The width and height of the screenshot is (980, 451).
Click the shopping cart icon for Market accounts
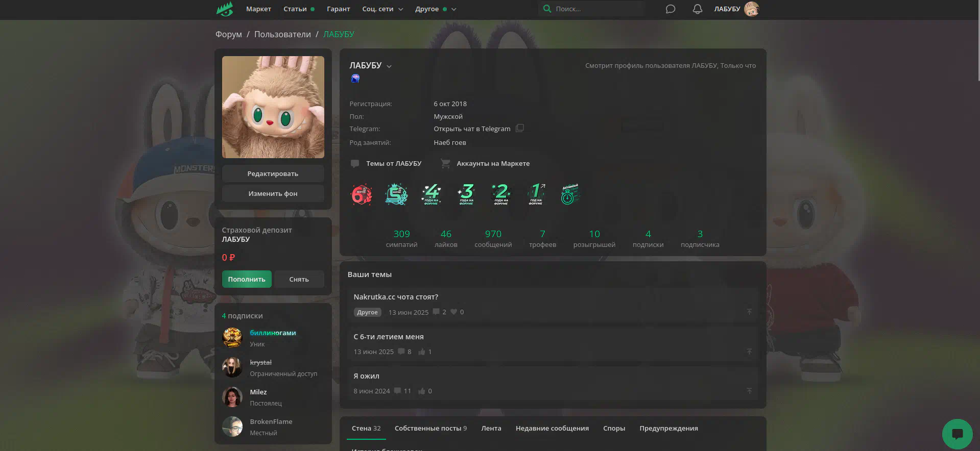coord(445,164)
